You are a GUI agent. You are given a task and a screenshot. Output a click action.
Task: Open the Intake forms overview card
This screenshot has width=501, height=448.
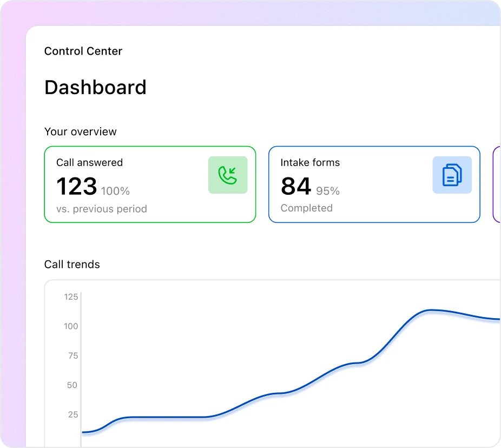(374, 185)
